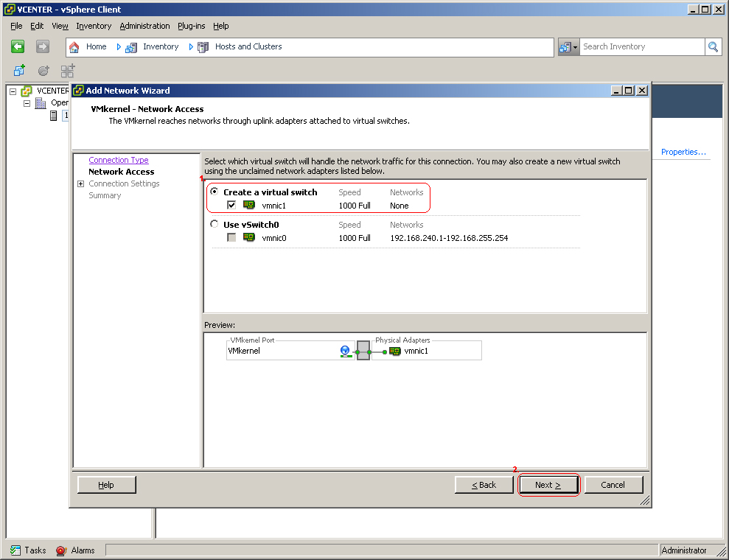729x560 pixels.
Task: Select the Create a virtual switch radio
Action: [x=214, y=192]
